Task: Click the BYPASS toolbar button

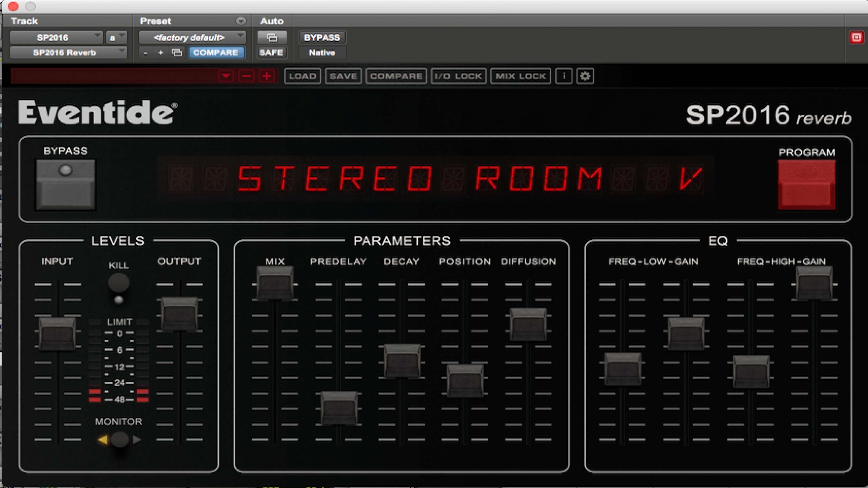Action: (x=321, y=37)
